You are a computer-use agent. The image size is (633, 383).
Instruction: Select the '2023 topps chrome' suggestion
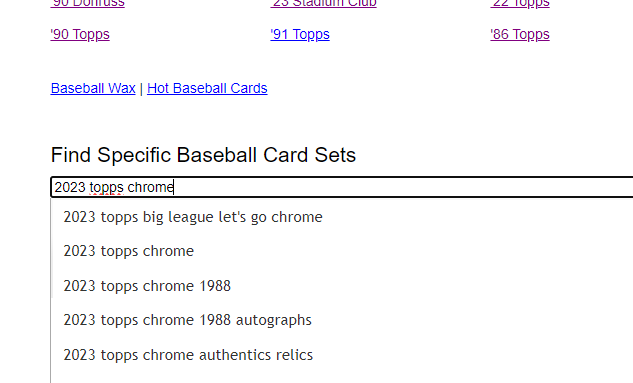pyautogui.click(x=342, y=251)
